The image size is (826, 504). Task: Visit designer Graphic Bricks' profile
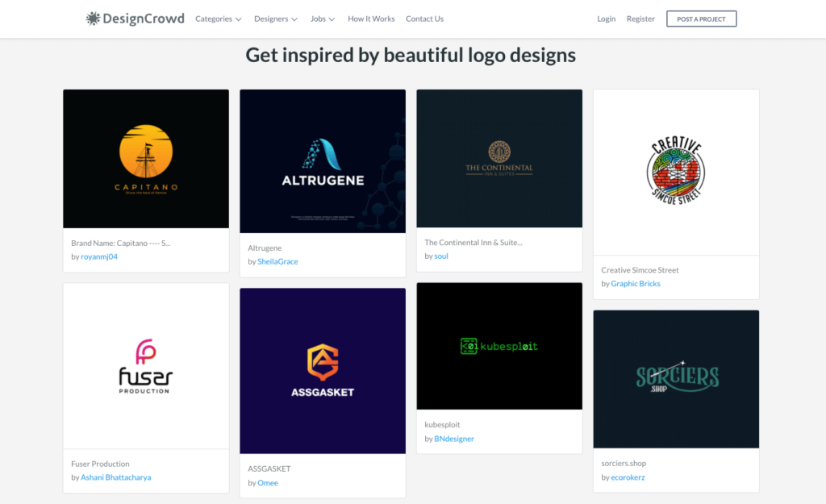click(636, 283)
